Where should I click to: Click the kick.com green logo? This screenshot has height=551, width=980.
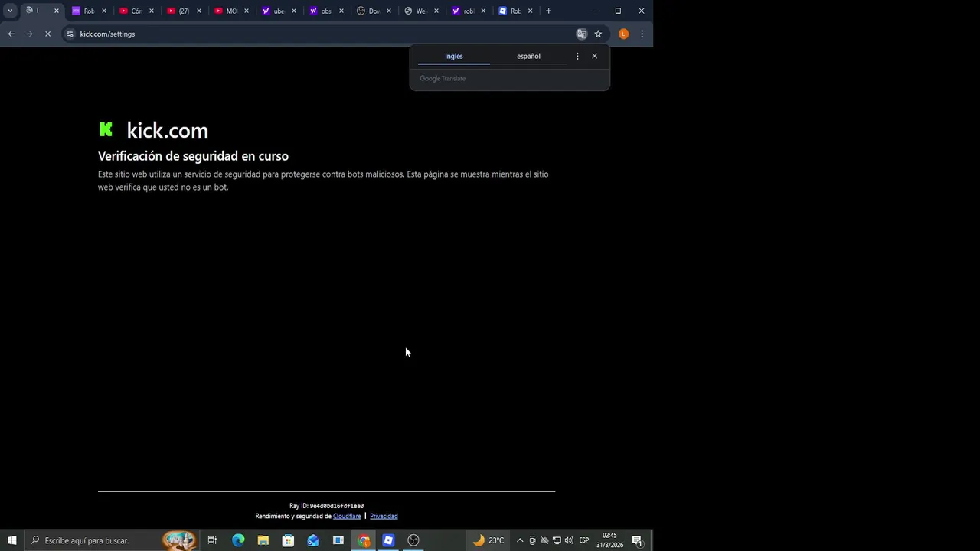pyautogui.click(x=106, y=129)
